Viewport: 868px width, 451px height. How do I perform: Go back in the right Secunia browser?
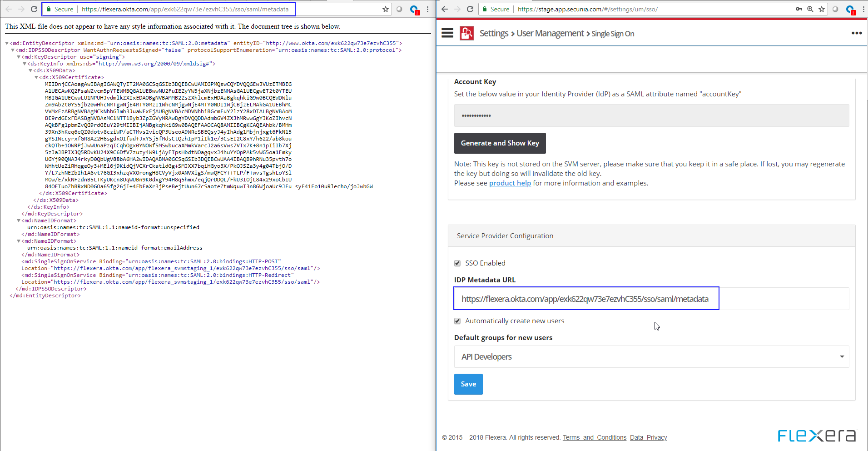point(445,9)
